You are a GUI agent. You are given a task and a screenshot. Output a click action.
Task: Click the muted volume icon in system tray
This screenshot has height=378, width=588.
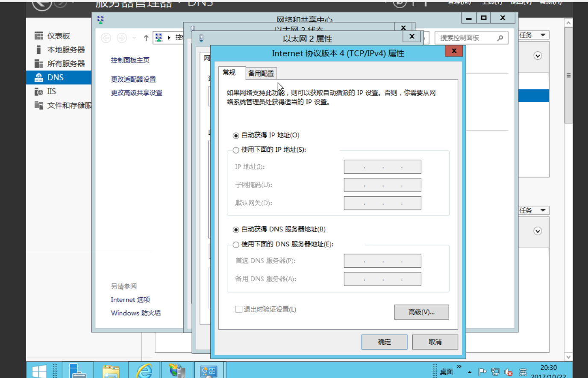[x=508, y=372]
